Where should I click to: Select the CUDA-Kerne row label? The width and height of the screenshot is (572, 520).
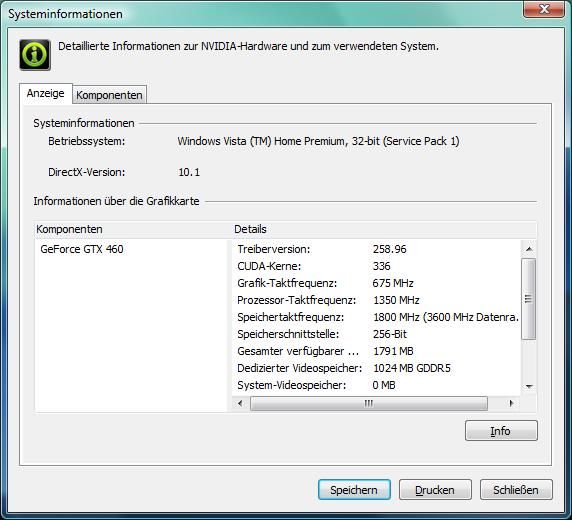269,266
